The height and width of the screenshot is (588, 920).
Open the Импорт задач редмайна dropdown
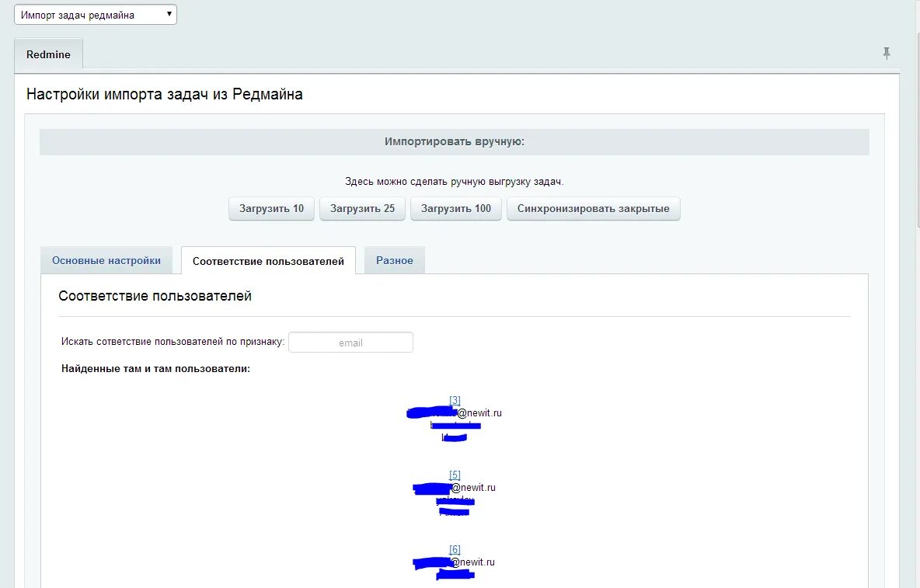[95, 15]
